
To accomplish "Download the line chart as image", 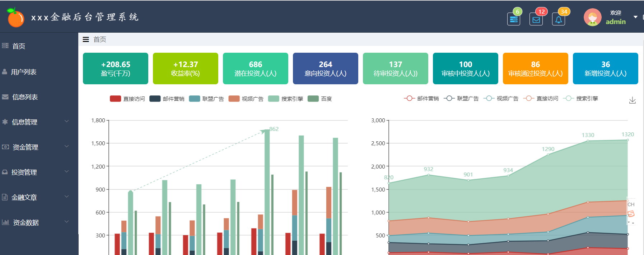I will [633, 100].
